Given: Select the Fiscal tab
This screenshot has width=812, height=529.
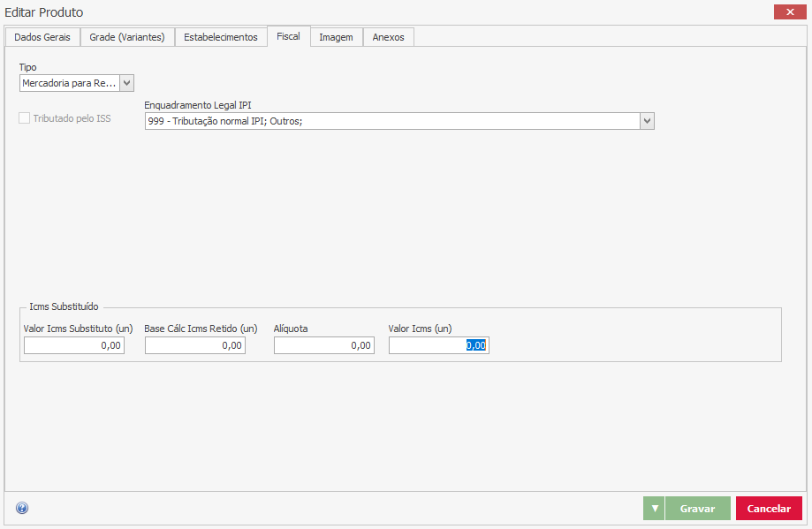Looking at the screenshot, I should (288, 36).
